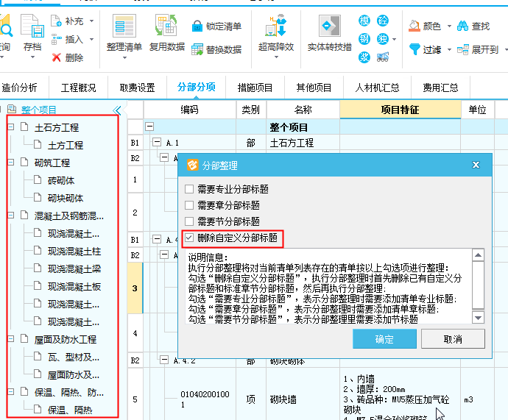Collapse the 土石方工程 tree node

[x=12, y=128]
